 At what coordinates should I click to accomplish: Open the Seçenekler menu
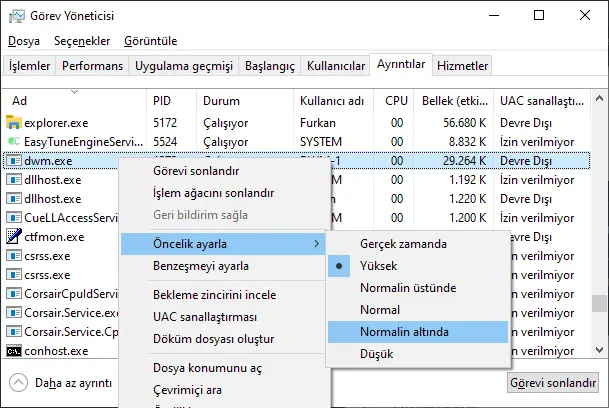point(82,41)
